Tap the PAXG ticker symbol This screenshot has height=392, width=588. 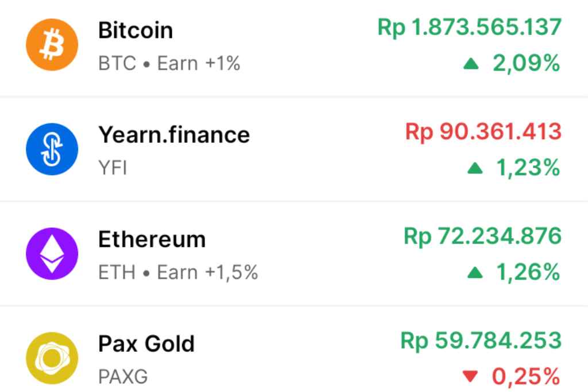(123, 377)
